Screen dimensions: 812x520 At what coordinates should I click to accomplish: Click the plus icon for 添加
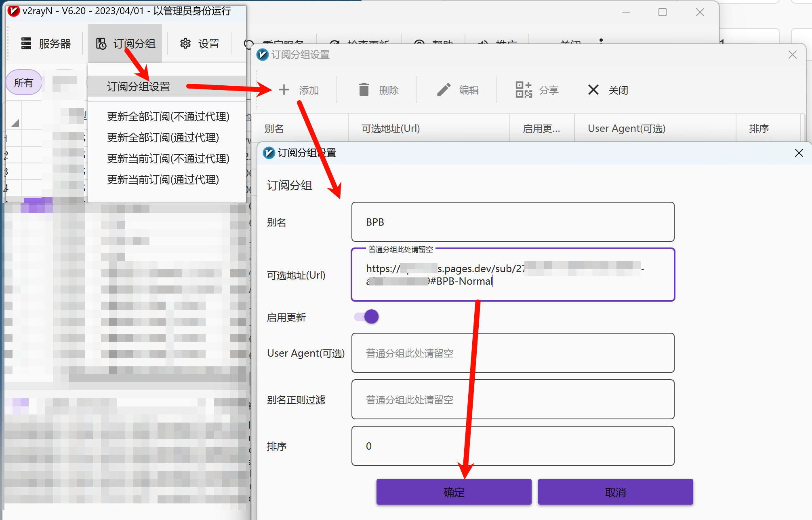click(x=284, y=90)
